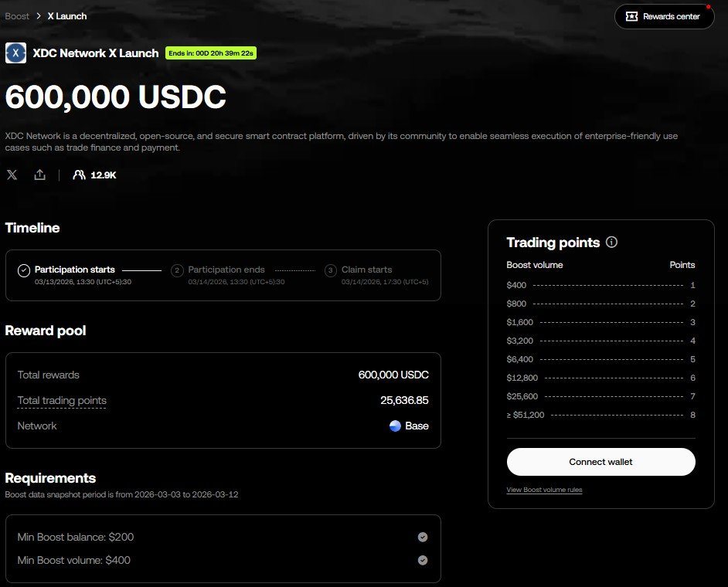
Task: Click the Total rewards 600,000 USDC value
Action: coord(393,375)
